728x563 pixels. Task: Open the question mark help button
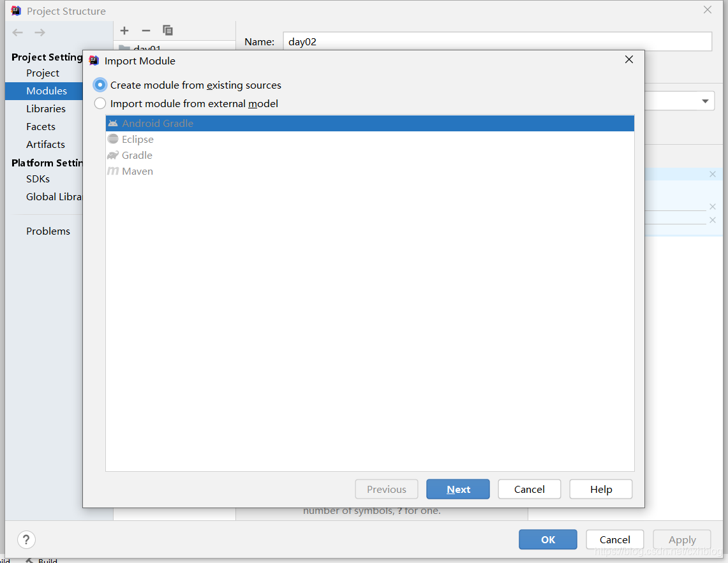(x=26, y=539)
